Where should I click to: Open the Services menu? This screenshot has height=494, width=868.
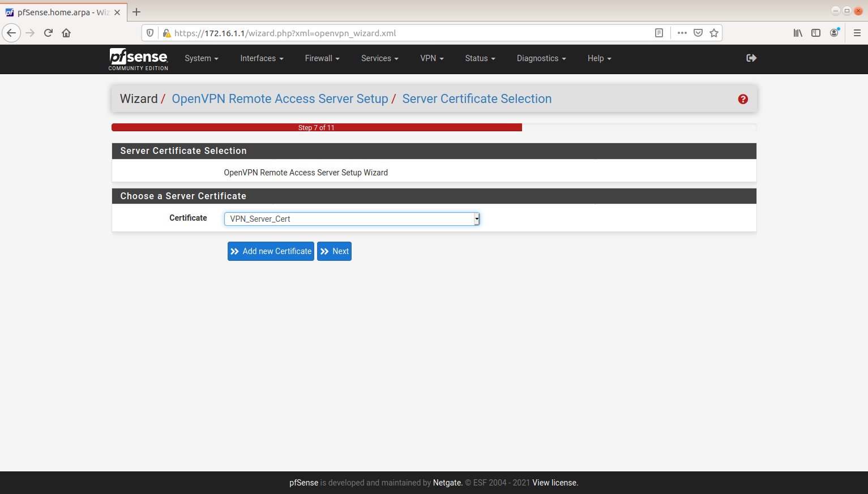point(380,58)
